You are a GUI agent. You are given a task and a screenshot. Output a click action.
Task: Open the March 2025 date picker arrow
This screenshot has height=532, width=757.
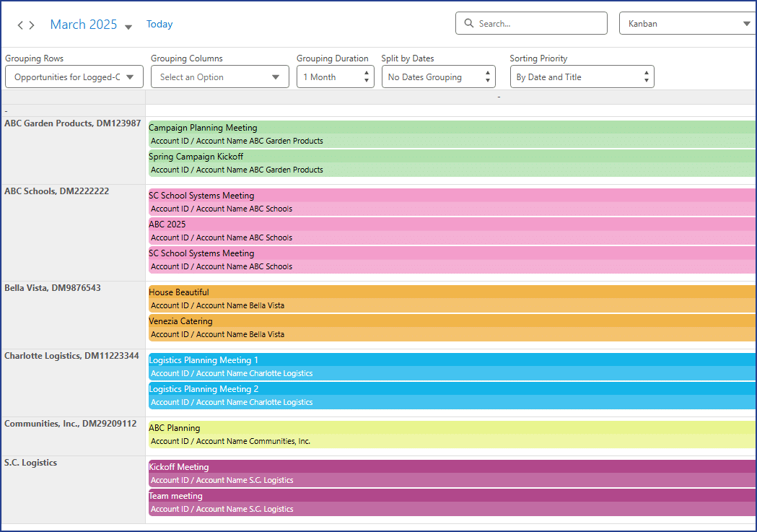128,27
